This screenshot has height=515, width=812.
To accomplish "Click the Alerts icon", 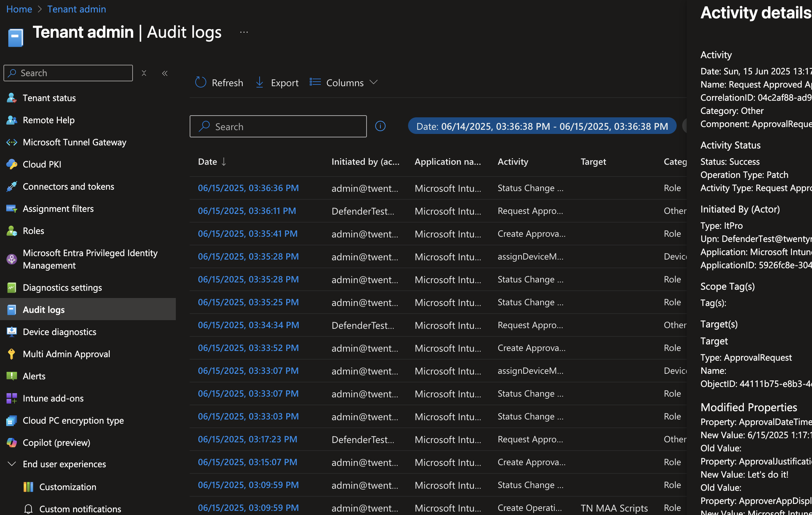I will coord(12,376).
